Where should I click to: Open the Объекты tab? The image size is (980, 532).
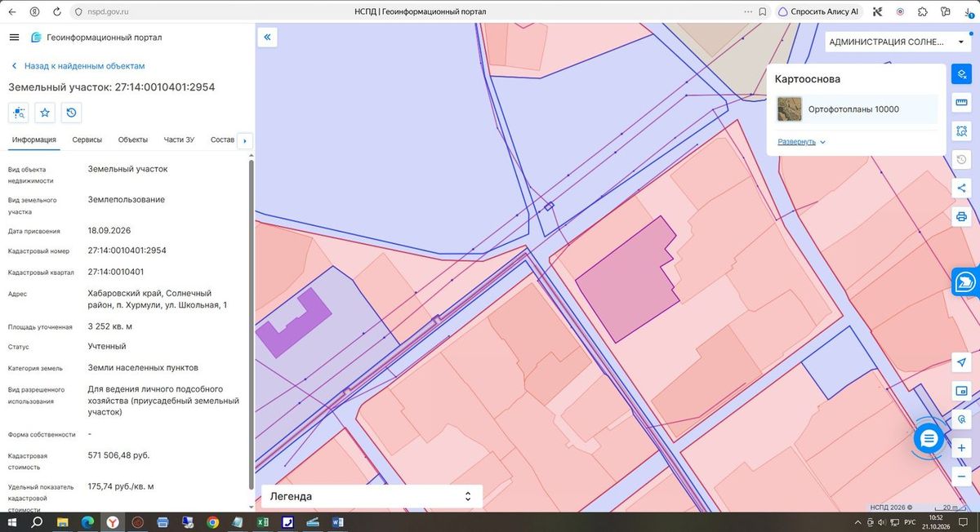click(133, 140)
